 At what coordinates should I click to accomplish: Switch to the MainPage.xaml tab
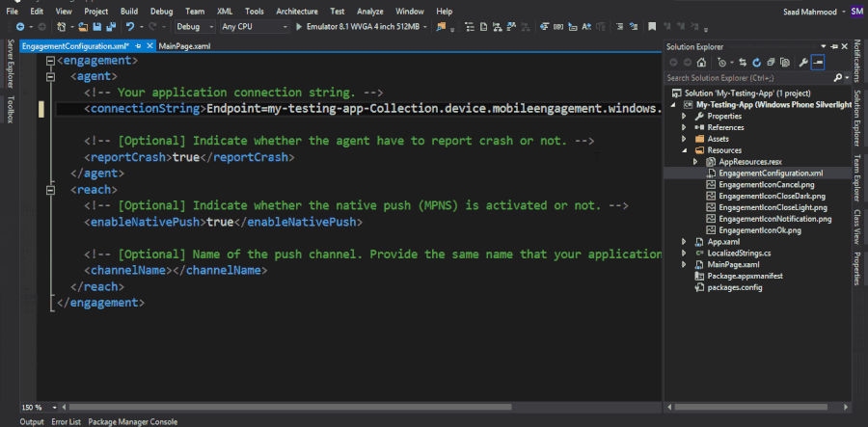coord(184,46)
